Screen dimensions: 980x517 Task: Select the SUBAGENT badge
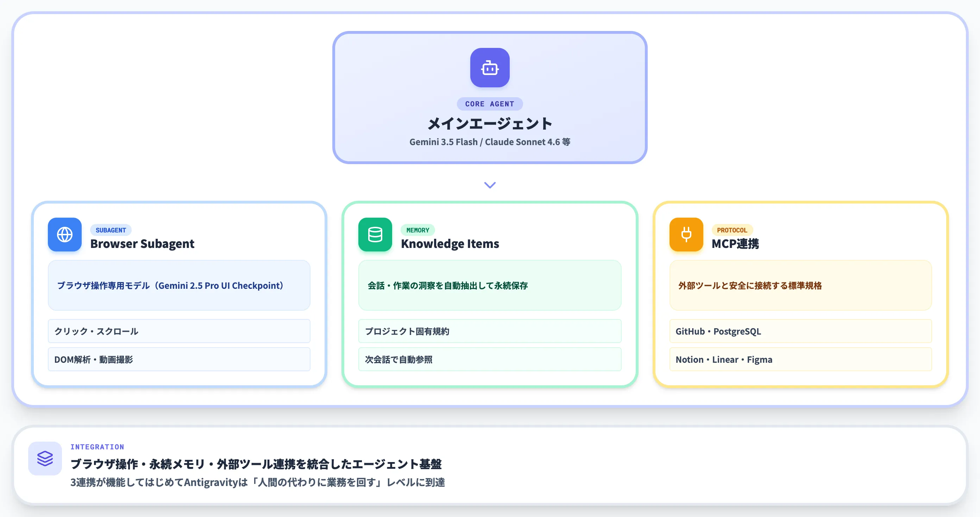(x=111, y=230)
